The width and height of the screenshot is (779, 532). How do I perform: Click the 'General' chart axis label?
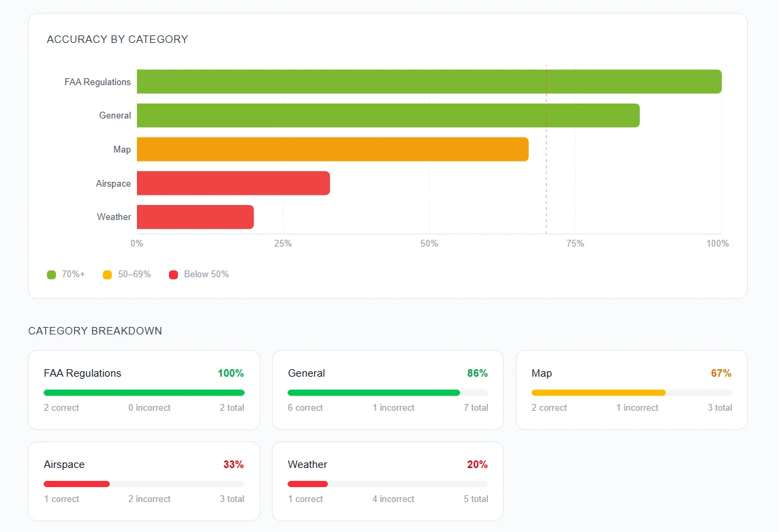(114, 115)
